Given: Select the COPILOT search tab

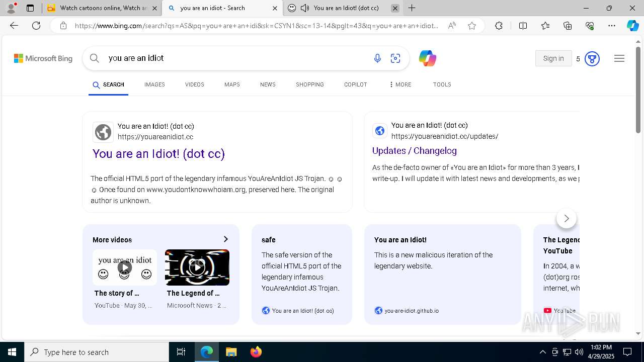Looking at the screenshot, I should [x=356, y=84].
